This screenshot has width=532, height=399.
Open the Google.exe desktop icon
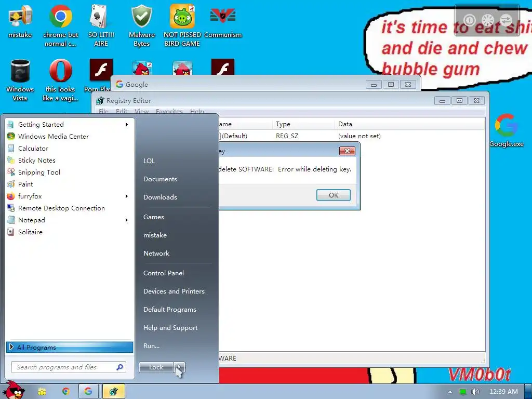506,130
